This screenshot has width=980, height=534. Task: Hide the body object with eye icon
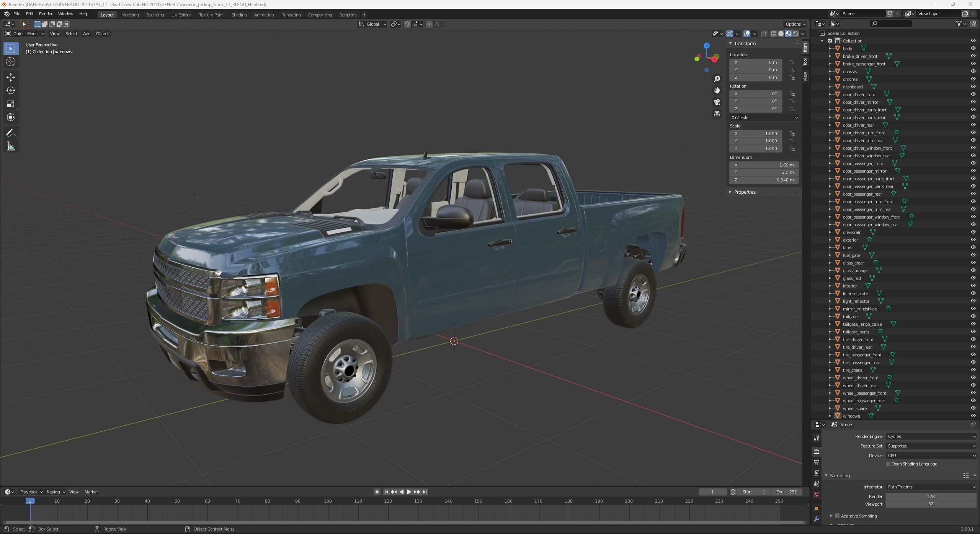click(973, 48)
